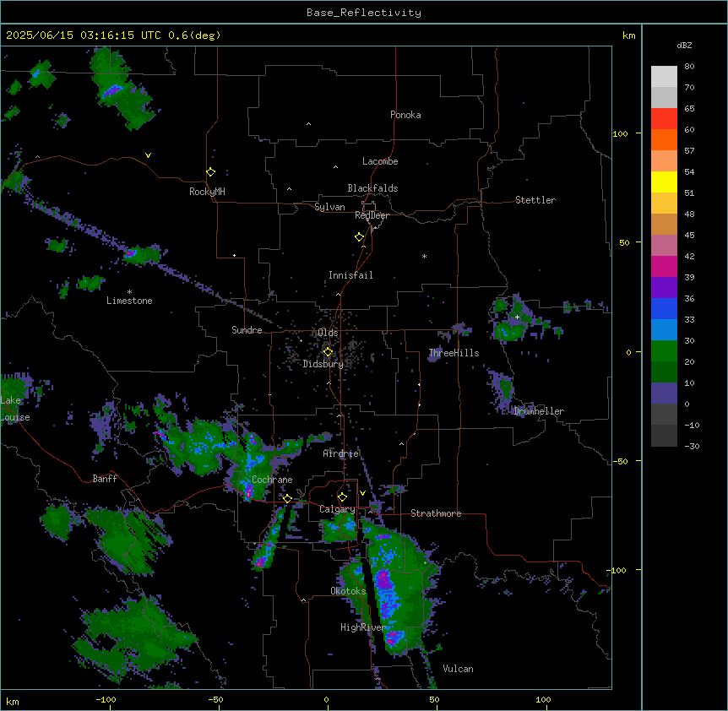Image resolution: width=728 pixels, height=711 pixels.
Task: Click the yellow 54 dBZ legend swatch
Action: coord(664,182)
